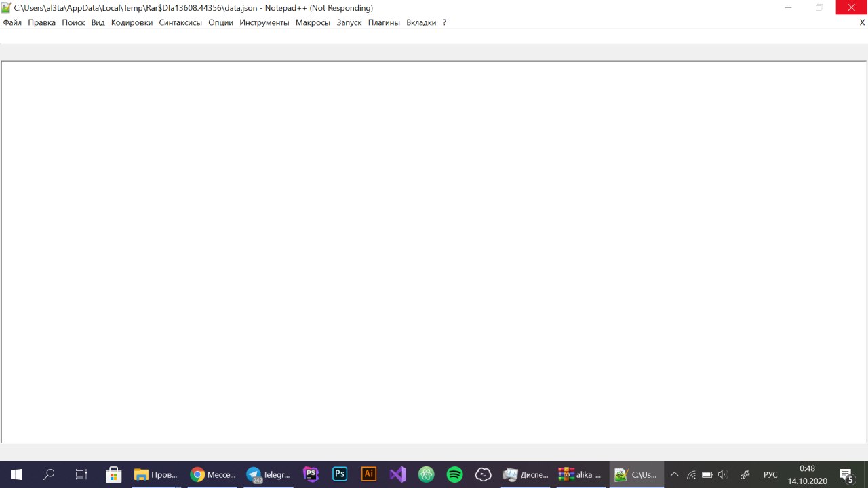Open Action Center notifications icon
Image resolution: width=868 pixels, height=488 pixels.
click(x=846, y=474)
